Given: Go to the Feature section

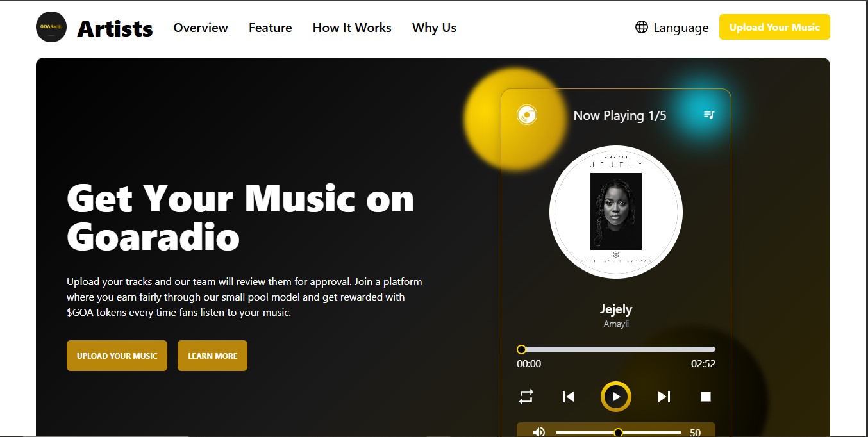Looking at the screenshot, I should [270, 28].
